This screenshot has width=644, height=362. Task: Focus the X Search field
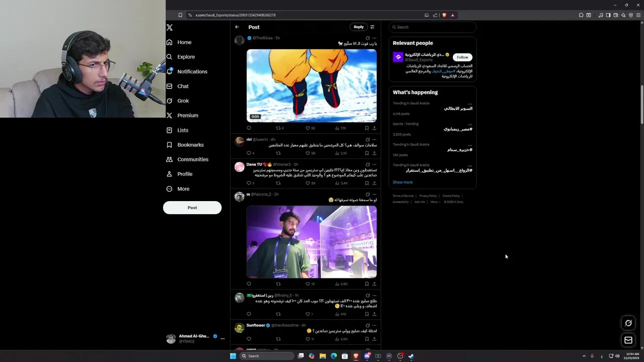[x=432, y=27]
